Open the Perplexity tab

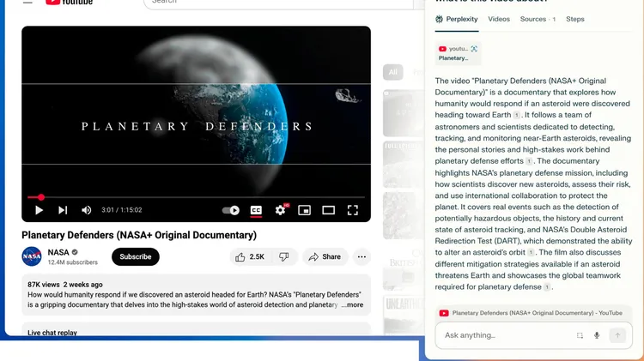pyautogui.click(x=456, y=19)
